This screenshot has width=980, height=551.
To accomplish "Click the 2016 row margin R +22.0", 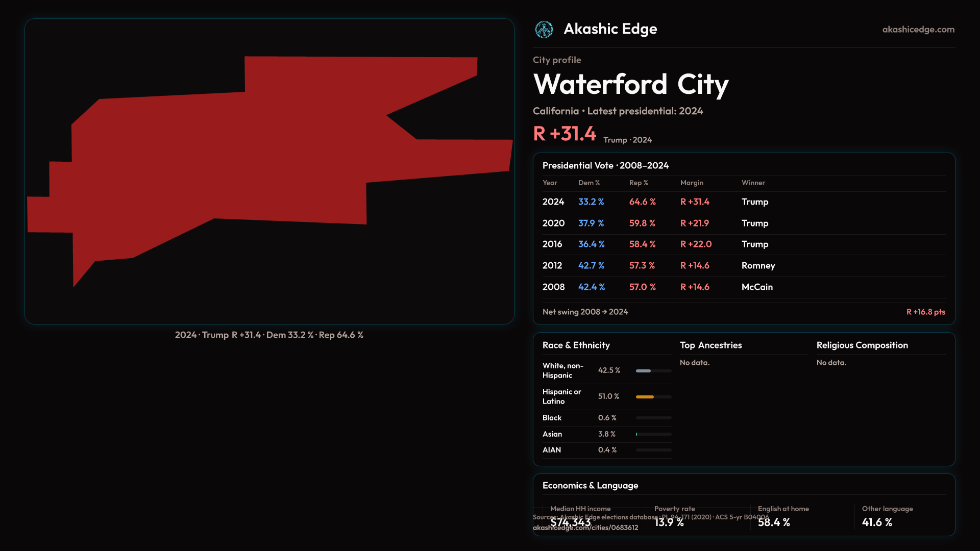I will [696, 244].
